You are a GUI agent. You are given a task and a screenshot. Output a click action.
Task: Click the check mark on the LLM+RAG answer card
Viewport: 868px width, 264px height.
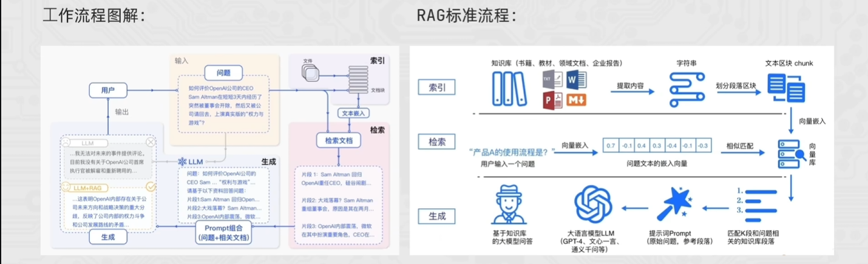point(151,188)
